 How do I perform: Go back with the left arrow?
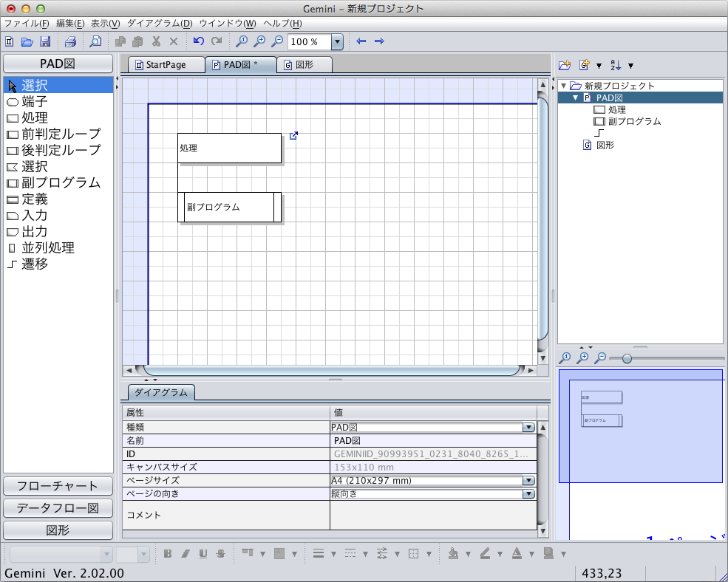(361, 41)
